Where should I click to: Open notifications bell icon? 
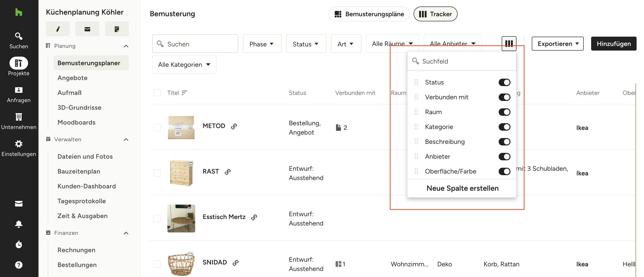tap(19, 224)
